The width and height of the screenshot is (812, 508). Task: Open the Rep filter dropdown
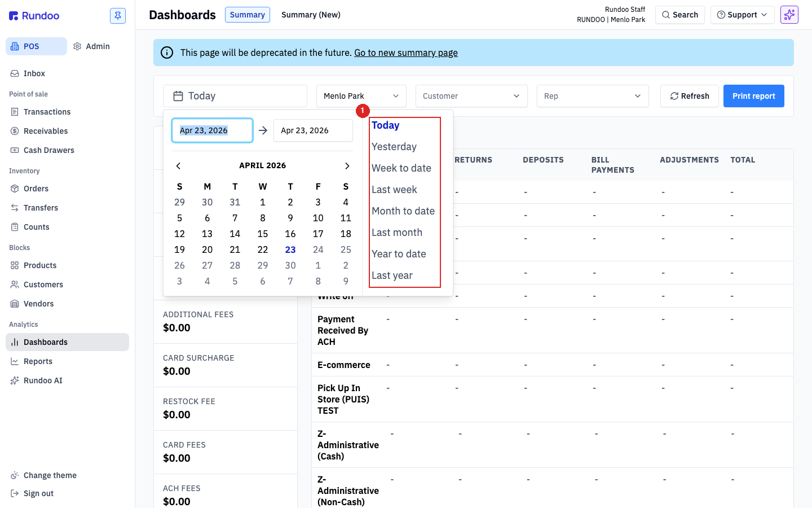click(593, 96)
